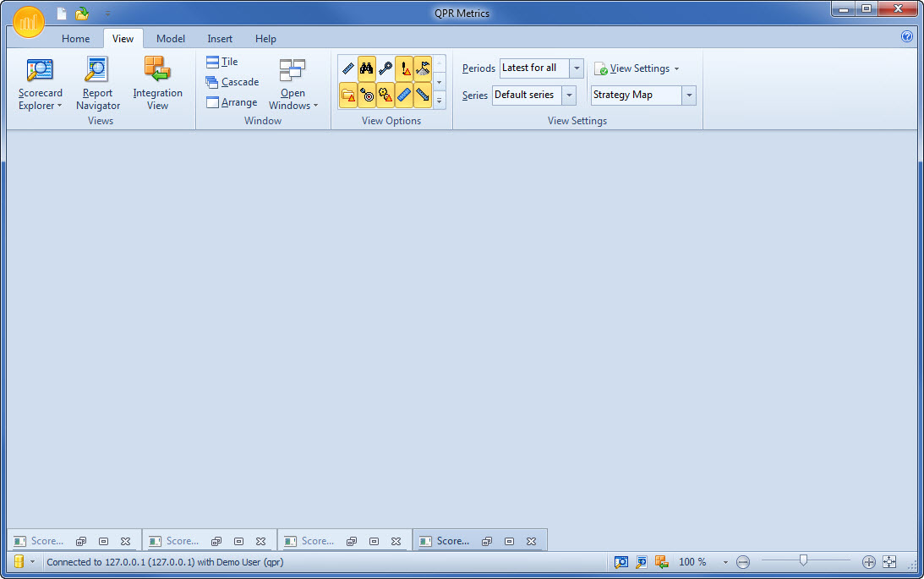The height and width of the screenshot is (579, 924).
Task: Click the key-shaped view option icon
Action: pos(386,68)
